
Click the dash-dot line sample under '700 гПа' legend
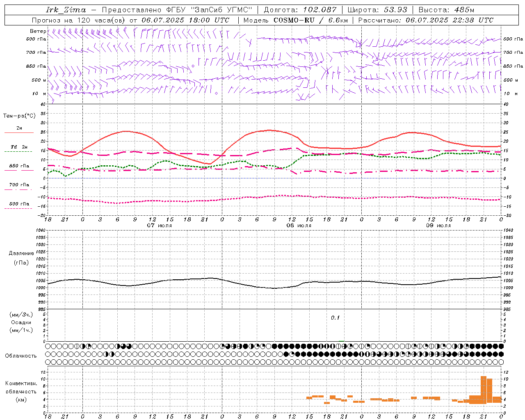coord(18,189)
